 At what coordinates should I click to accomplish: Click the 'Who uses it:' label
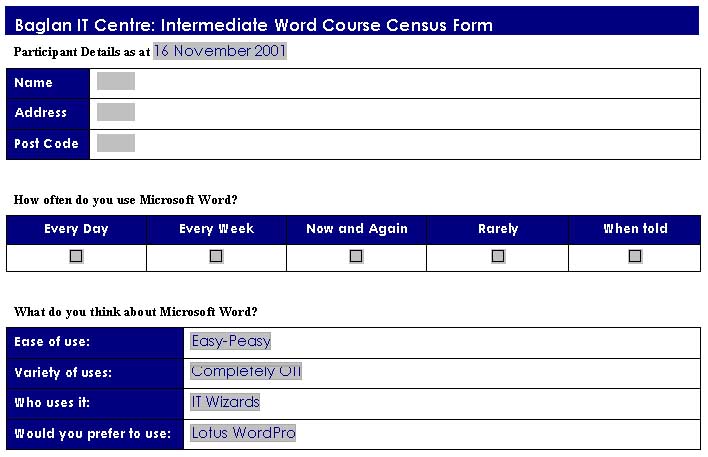[52, 402]
